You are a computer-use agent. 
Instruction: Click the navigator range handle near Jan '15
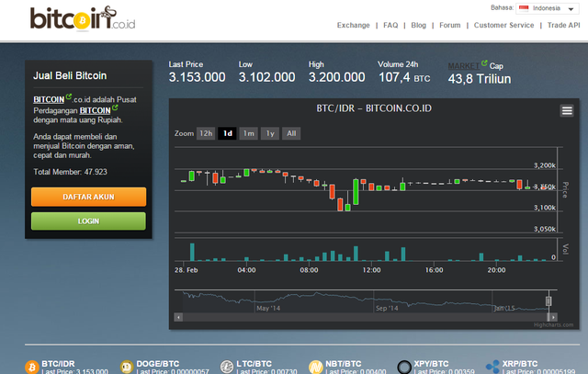coord(548,300)
